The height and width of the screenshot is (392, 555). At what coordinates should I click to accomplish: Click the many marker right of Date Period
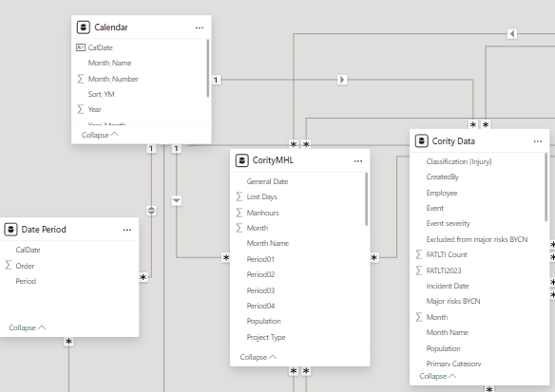(143, 277)
